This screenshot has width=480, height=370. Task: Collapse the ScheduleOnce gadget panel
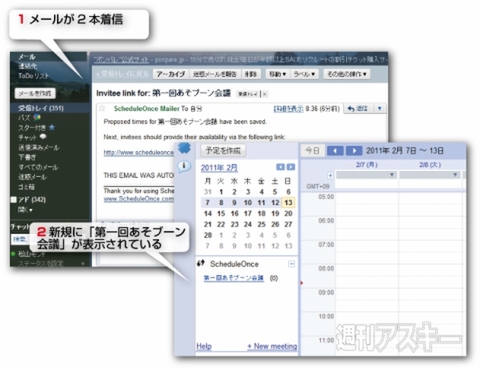click(x=291, y=264)
